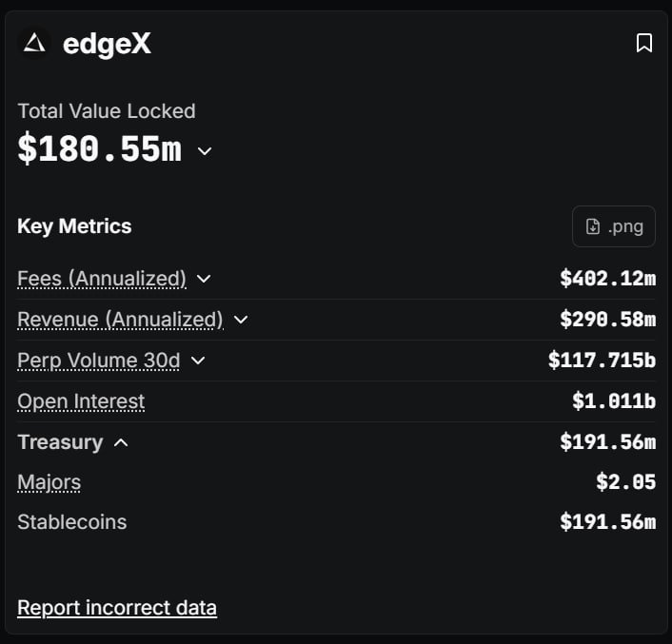Viewport: 672px width, 644px height.
Task: Click the Majors treasury label
Action: point(49,482)
